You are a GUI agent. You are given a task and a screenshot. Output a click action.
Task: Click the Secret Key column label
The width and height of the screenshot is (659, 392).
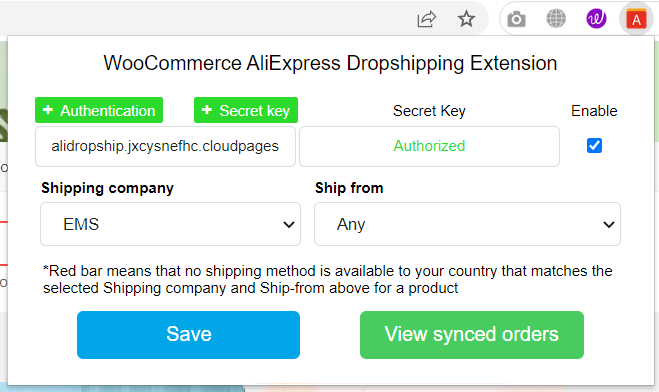[x=429, y=111]
